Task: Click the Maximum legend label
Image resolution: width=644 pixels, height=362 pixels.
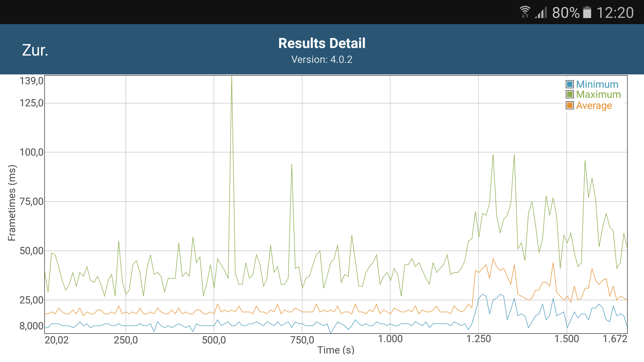Action: (x=598, y=95)
